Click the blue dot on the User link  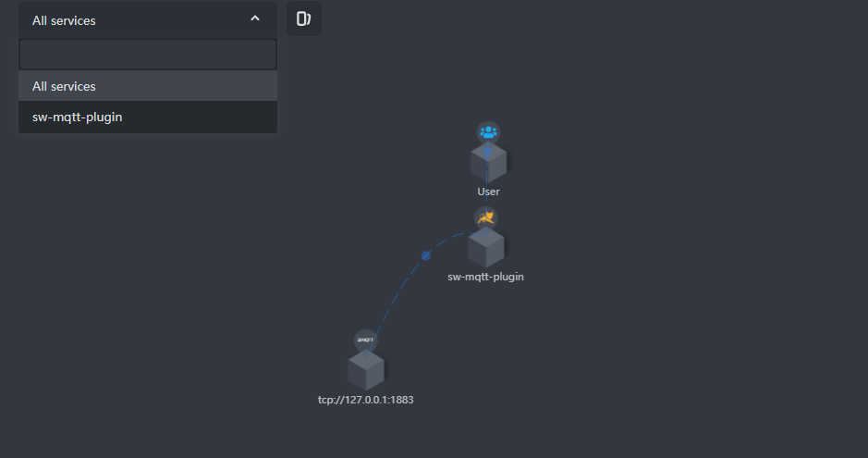click(487, 152)
